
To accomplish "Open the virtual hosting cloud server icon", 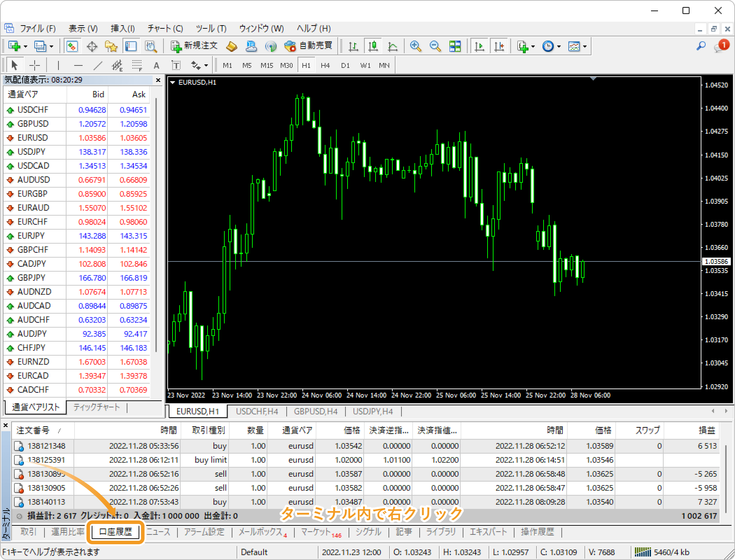I will point(251,46).
